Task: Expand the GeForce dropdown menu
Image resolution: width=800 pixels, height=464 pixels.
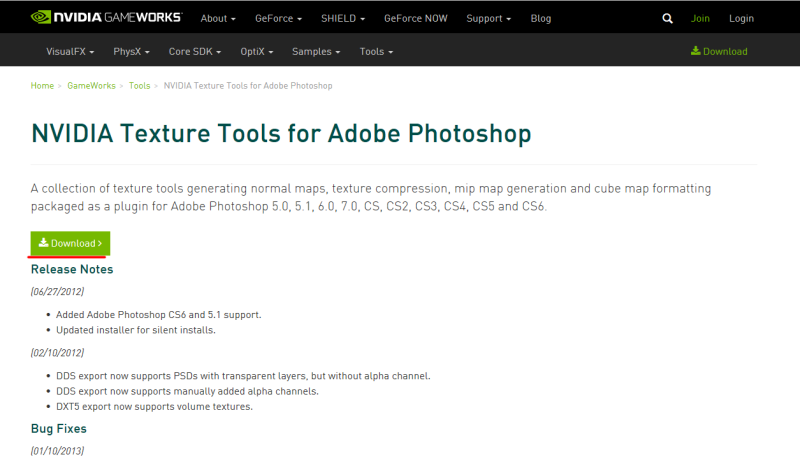Action: (x=279, y=18)
